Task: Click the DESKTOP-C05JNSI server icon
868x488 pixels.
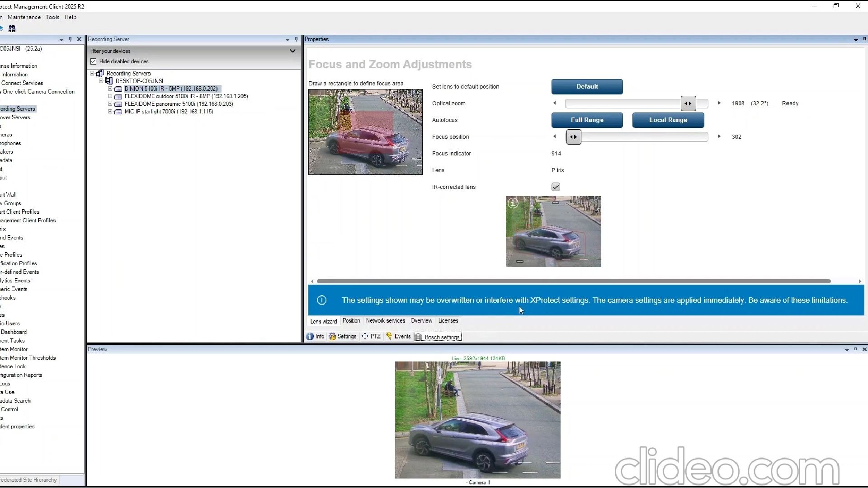Action: pos(109,81)
